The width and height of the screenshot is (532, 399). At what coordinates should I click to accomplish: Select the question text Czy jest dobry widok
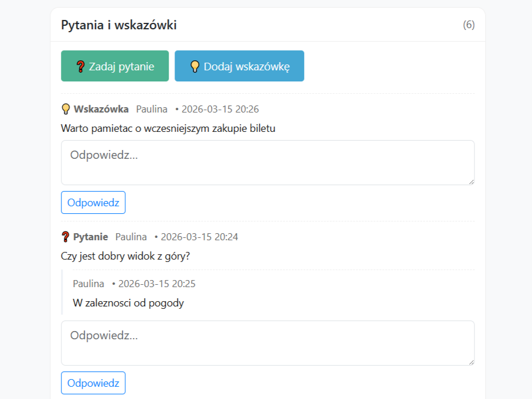(x=125, y=256)
